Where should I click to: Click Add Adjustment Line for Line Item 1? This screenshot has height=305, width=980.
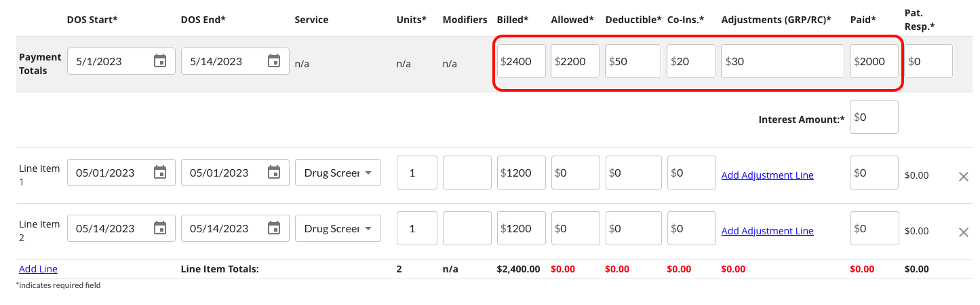(x=767, y=175)
